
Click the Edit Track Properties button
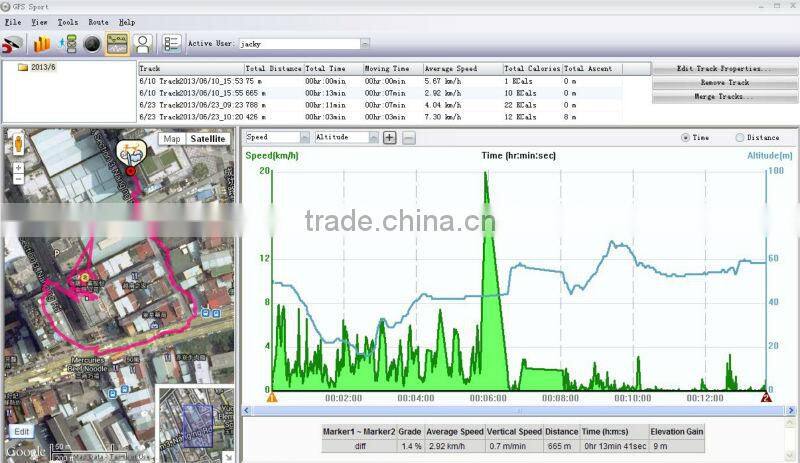click(x=724, y=69)
